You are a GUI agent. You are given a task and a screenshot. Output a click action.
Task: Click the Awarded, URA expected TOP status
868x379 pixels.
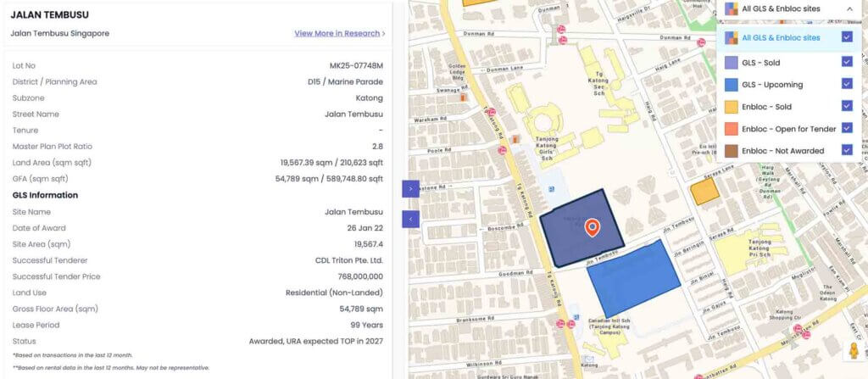tap(316, 342)
